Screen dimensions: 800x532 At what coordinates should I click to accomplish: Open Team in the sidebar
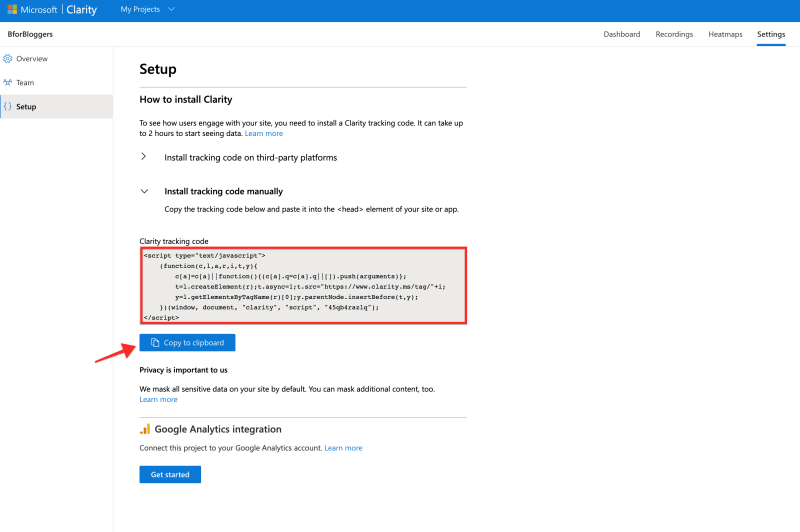click(x=56, y=83)
